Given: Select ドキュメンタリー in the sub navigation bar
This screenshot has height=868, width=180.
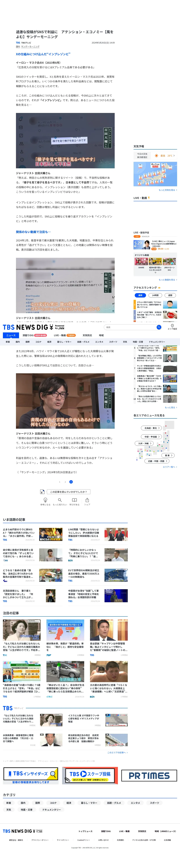Looking at the screenshot, I should pyautogui.click(x=157, y=342).
